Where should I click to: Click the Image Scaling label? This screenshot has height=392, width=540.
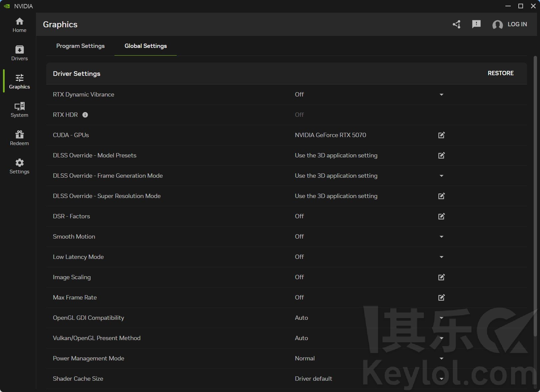tap(72, 277)
